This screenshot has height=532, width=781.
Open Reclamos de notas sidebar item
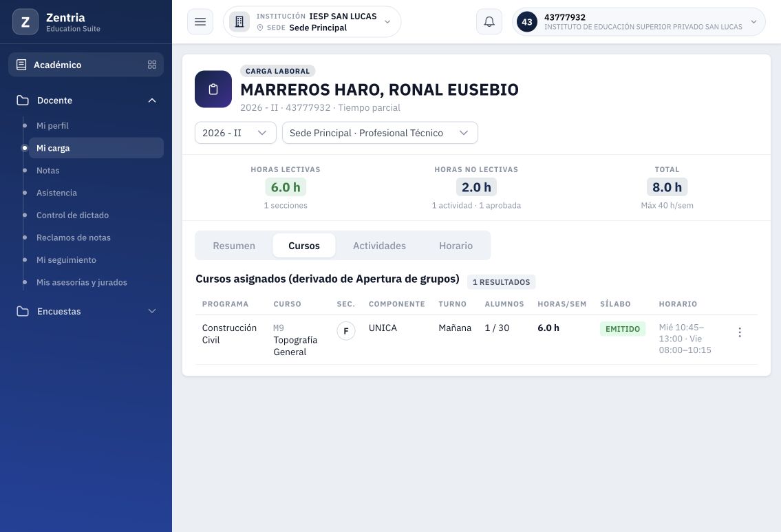tap(74, 237)
